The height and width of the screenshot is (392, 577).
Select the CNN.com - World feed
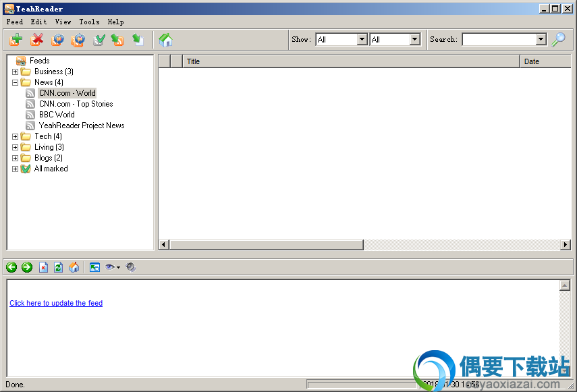pos(67,93)
